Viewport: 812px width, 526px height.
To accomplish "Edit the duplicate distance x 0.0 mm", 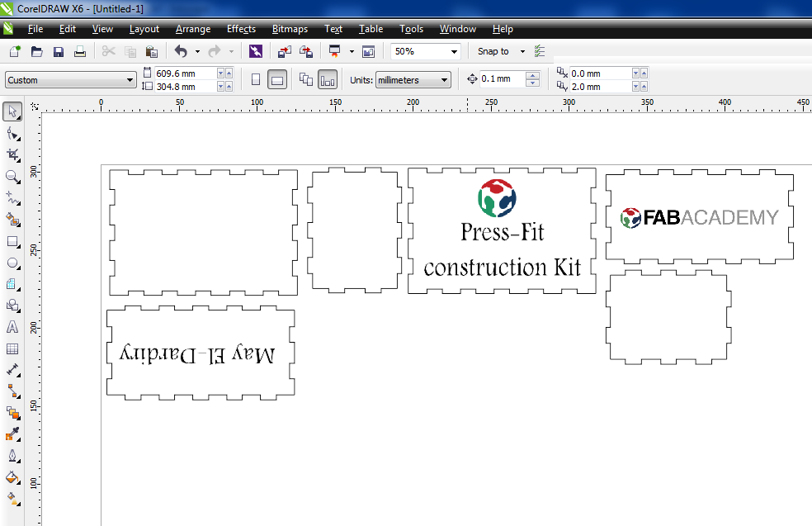I will [600, 73].
